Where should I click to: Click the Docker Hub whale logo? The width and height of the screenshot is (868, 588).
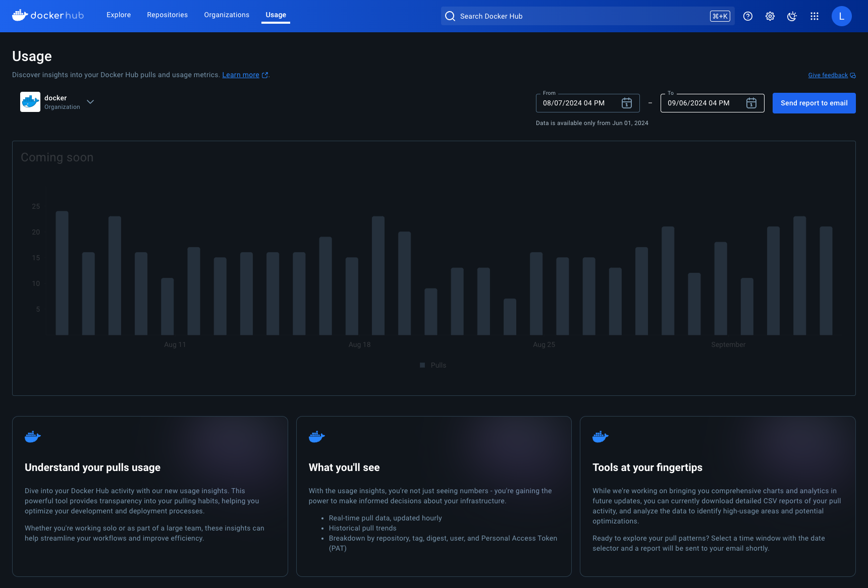pyautogui.click(x=19, y=15)
